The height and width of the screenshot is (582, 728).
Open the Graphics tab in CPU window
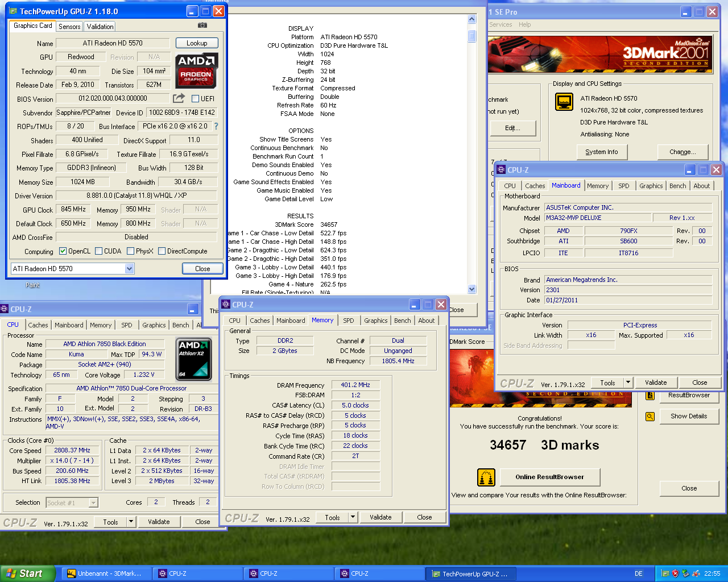[x=154, y=325]
